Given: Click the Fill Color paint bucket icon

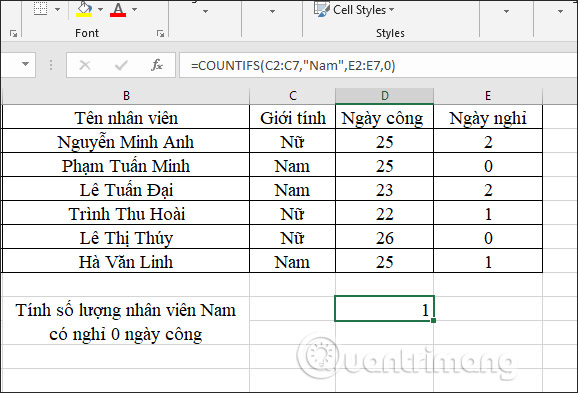Looking at the screenshot, I should click(84, 9).
